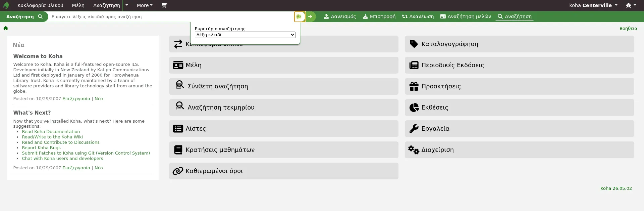Viewport: 644px width, 211px height.
Task: Click the Καθιερωμένοι όροι link icon
Action: pos(178,171)
